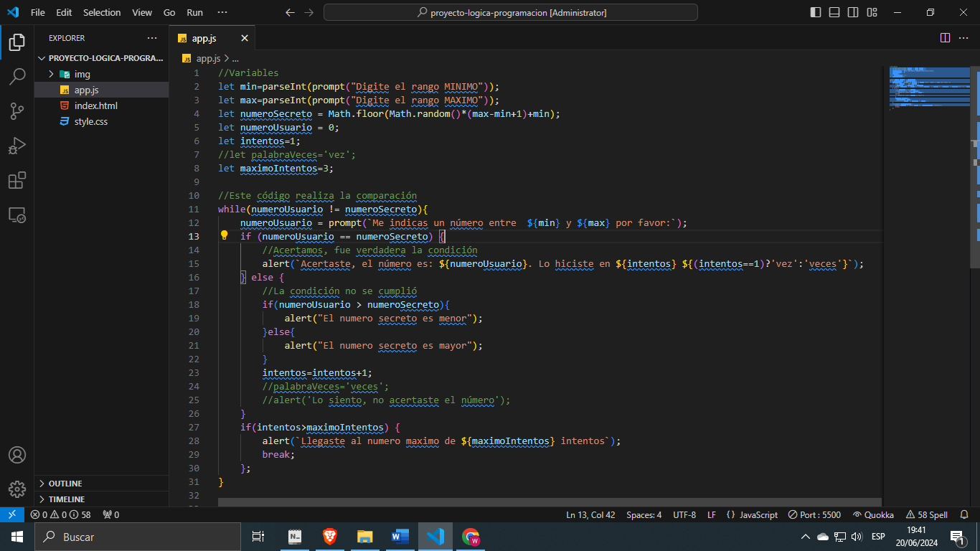Toggle the secondary side bar layout icon
Image resolution: width=980 pixels, height=551 pixels.
point(853,12)
